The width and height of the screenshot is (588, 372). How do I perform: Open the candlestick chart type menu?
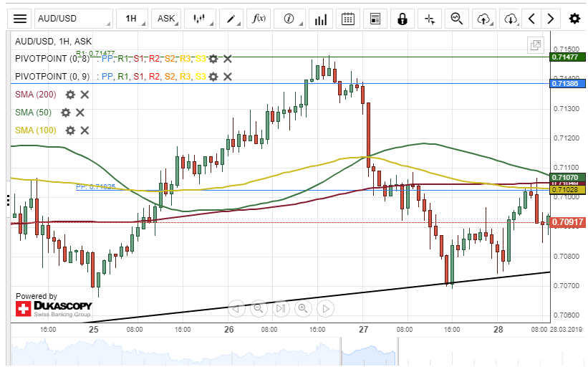[x=201, y=19]
